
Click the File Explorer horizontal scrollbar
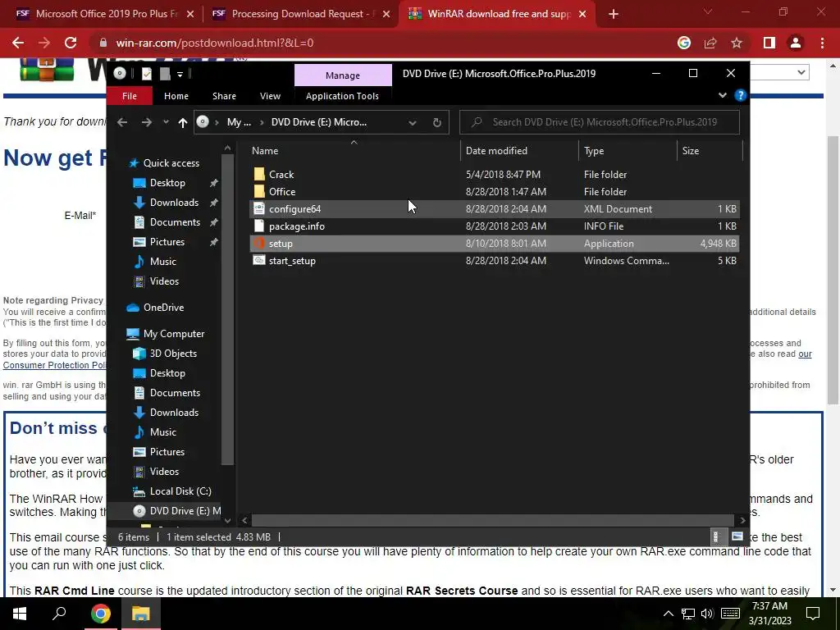[493, 520]
